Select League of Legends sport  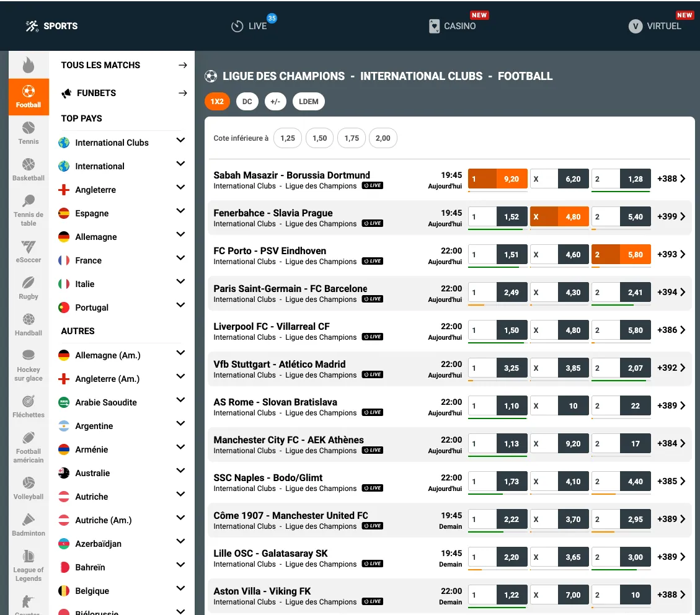tap(29, 566)
